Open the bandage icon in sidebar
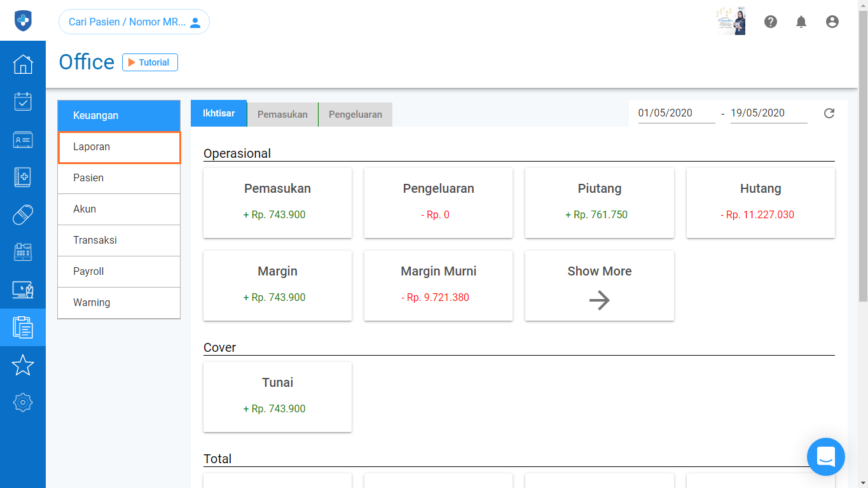This screenshot has height=488, width=868. (x=23, y=215)
